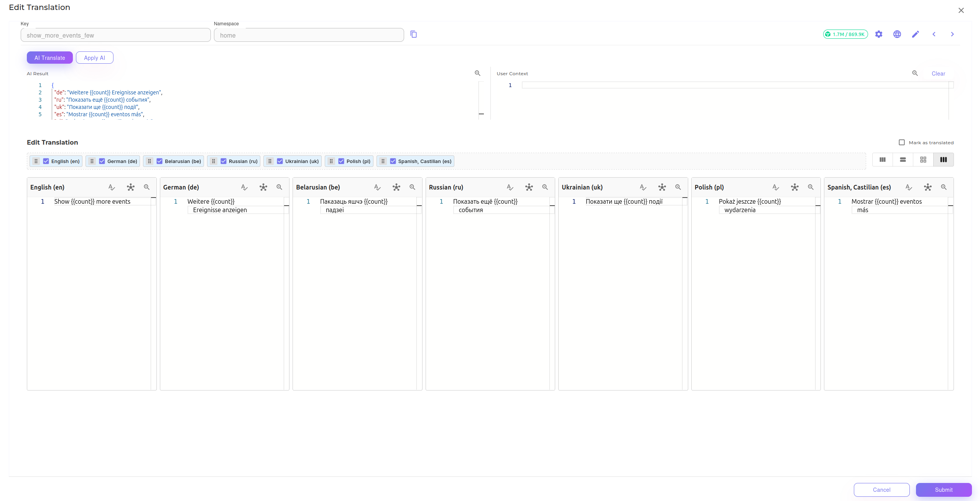Zoom the Polish translation editor
This screenshot has width=980, height=501.
click(x=811, y=187)
